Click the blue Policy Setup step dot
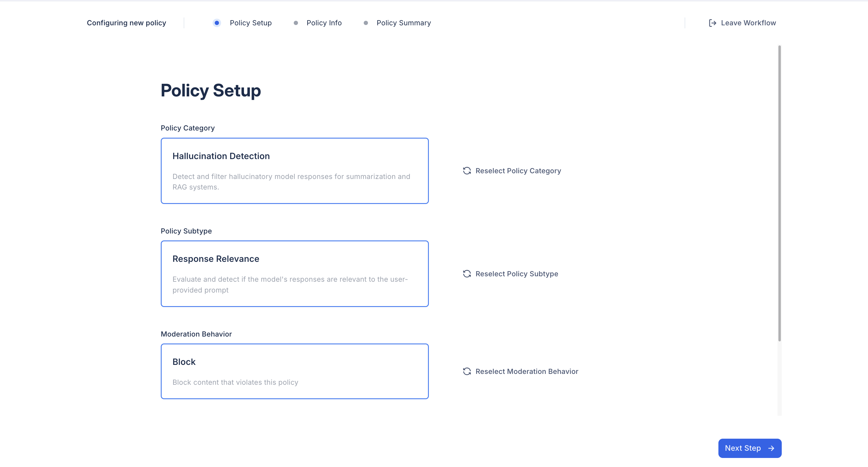 coord(217,23)
